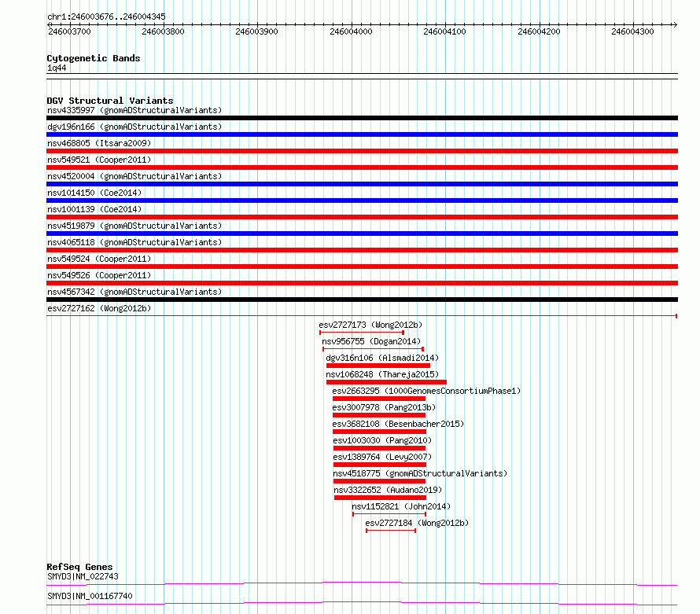Viewport: 700px width, 614px height.
Task: Select gene label SMYD3|NM_022743
Action: 83,576
